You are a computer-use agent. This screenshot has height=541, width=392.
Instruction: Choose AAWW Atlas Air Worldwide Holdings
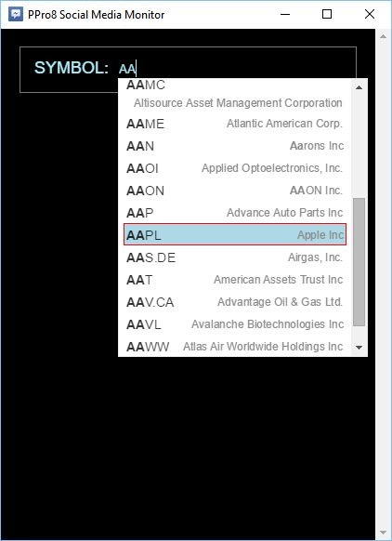[235, 347]
